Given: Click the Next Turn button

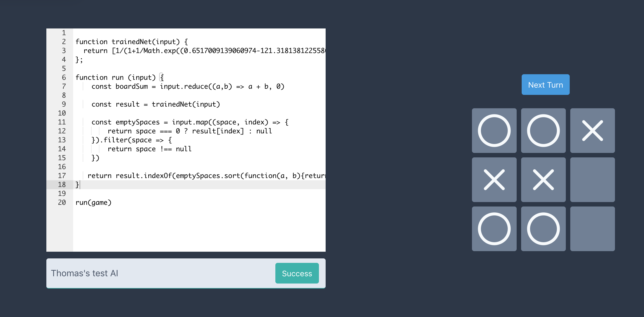Looking at the screenshot, I should [x=545, y=85].
